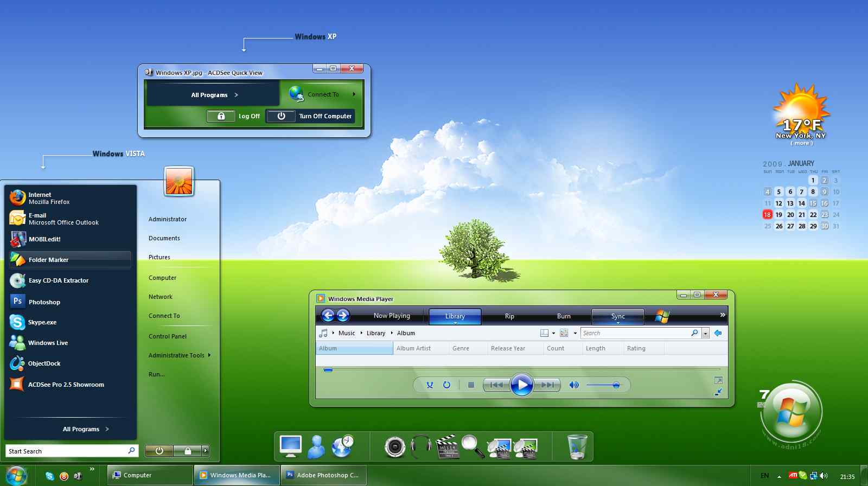868x486 pixels.
Task: Open the magnifier icon in the dock
Action: coord(473,446)
